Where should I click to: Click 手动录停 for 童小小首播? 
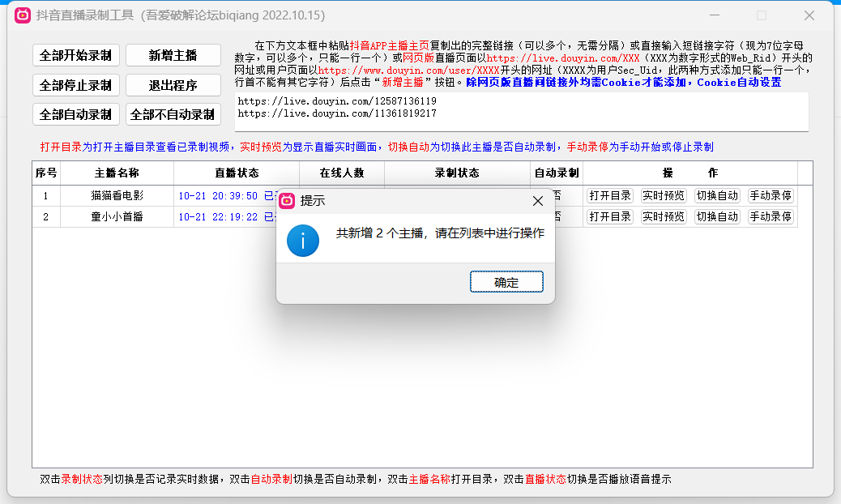(x=771, y=216)
